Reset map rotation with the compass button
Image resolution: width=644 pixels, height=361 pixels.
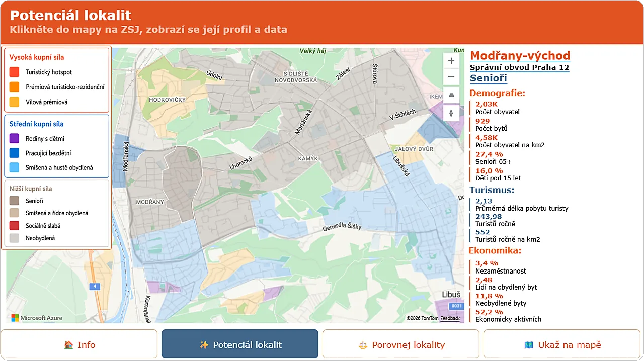(x=451, y=113)
